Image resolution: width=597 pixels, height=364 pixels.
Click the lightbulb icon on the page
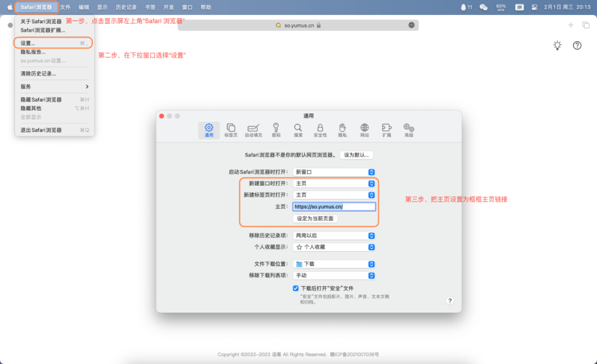(x=557, y=45)
